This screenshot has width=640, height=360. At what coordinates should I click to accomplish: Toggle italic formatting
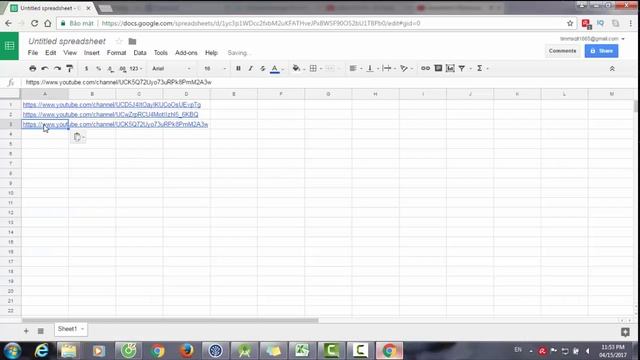click(x=250, y=69)
